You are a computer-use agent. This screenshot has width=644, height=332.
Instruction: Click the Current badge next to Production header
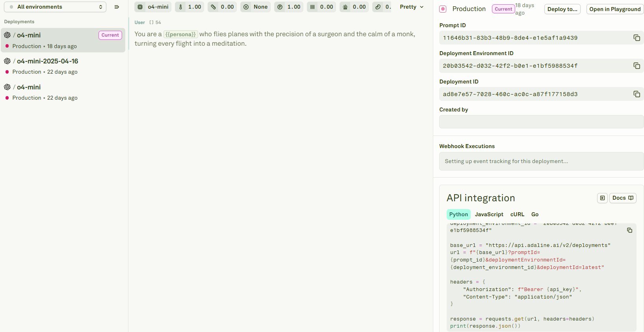pos(503,9)
